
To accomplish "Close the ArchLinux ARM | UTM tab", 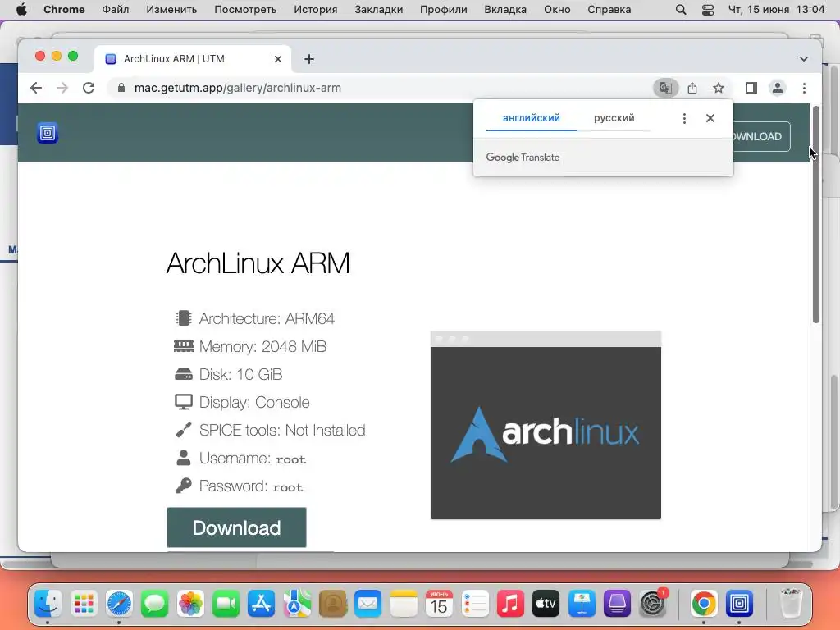I will point(278,59).
